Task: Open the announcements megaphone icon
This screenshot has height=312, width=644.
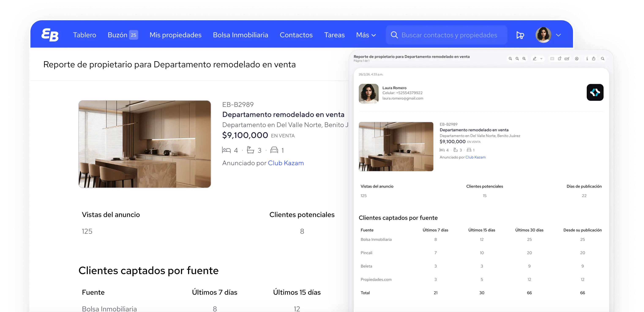Action: 520,35
